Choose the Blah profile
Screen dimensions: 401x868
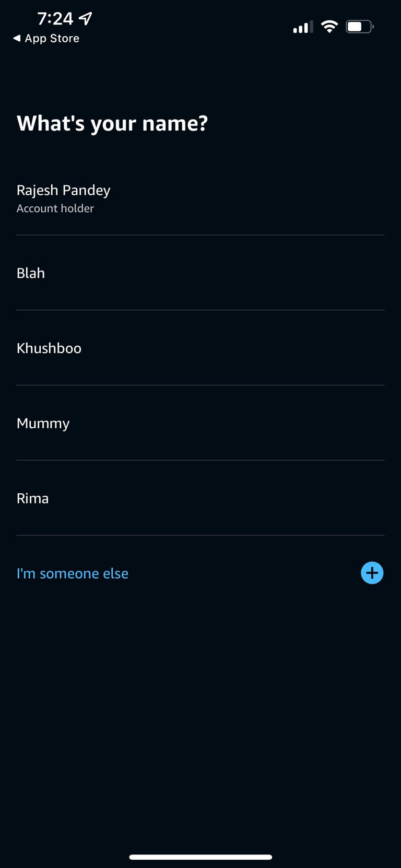[x=31, y=273]
